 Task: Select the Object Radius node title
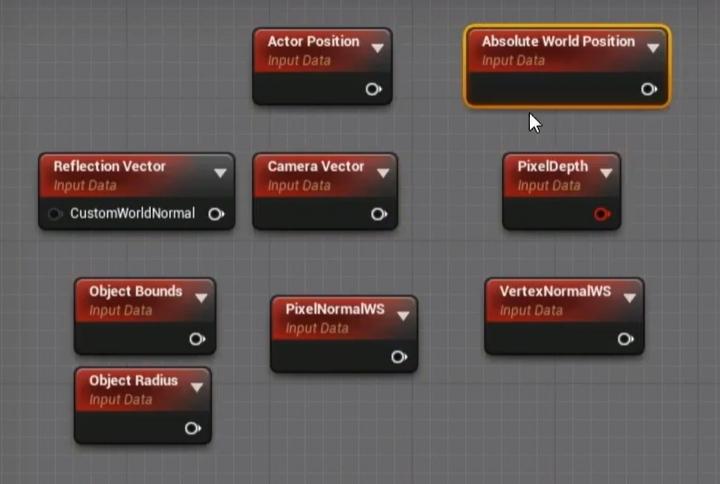[x=133, y=380]
